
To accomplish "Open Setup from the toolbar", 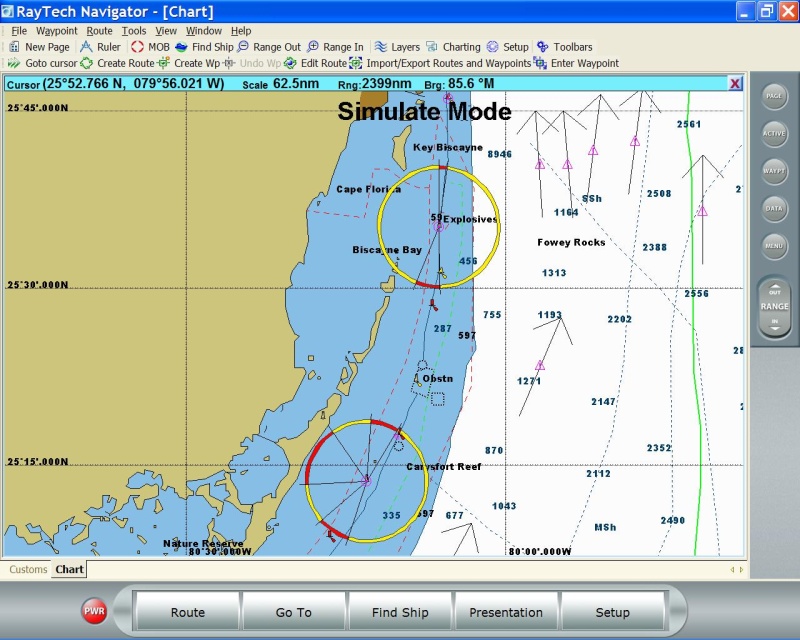I will coord(508,47).
